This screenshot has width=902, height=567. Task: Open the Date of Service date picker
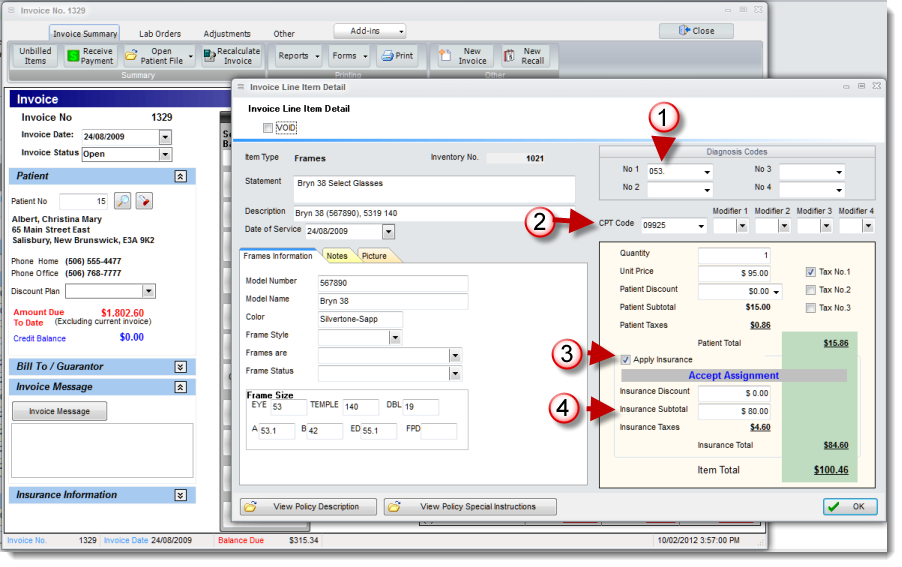[x=389, y=232]
